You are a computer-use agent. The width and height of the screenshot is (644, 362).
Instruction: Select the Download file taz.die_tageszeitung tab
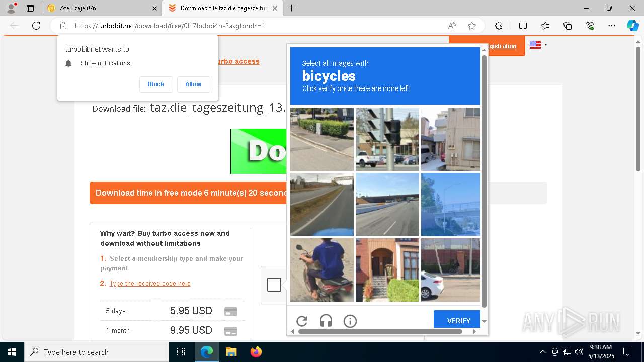click(221, 8)
